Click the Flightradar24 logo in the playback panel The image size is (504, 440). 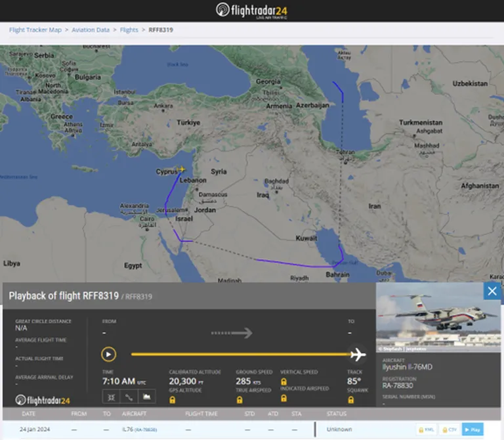point(43,400)
